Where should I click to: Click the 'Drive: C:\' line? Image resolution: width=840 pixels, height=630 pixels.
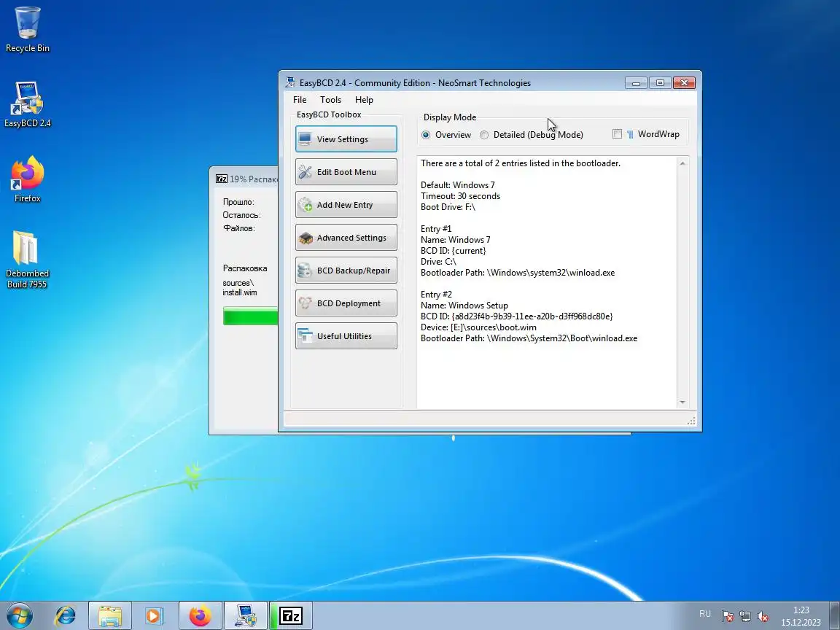coord(438,262)
